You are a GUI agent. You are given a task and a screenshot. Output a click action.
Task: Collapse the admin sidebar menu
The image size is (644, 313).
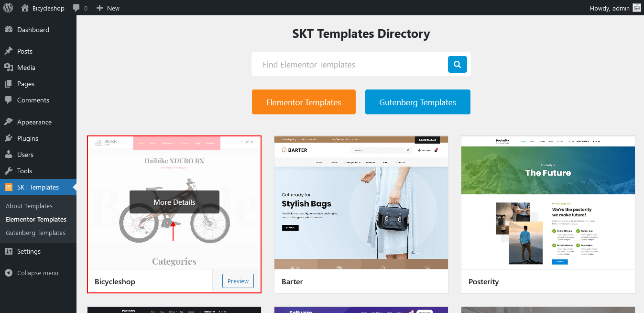[38, 273]
